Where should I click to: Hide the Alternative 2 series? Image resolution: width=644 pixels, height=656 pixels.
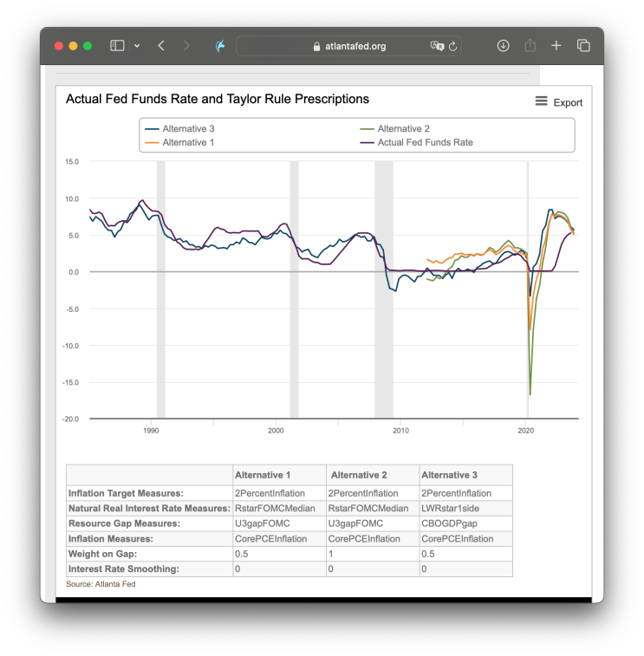pyautogui.click(x=403, y=129)
